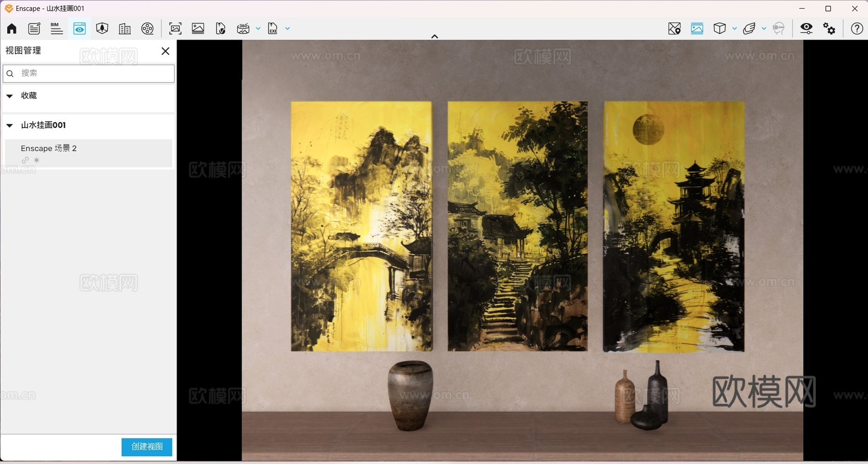Toggle the Safe Frame image icon
The height and width of the screenshot is (464, 868).
click(697, 28)
